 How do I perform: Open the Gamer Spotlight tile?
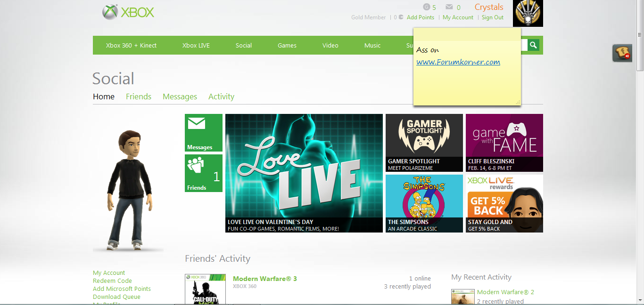424,143
